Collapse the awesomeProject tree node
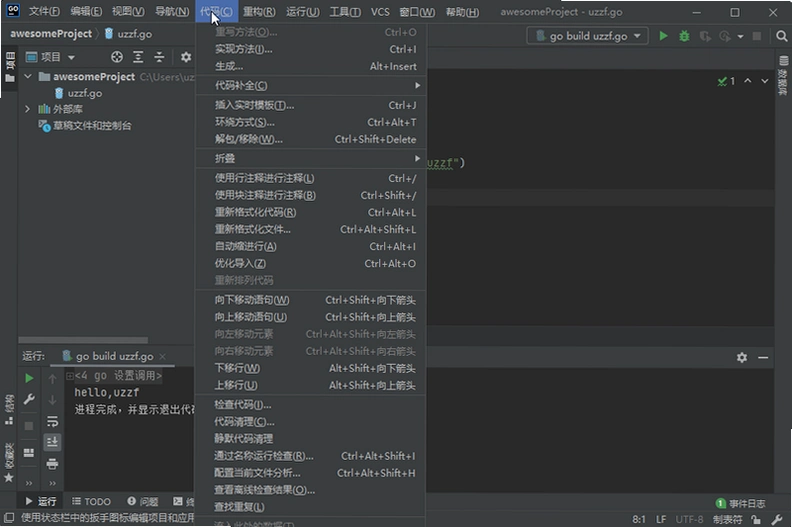The image size is (792, 527). click(x=28, y=76)
